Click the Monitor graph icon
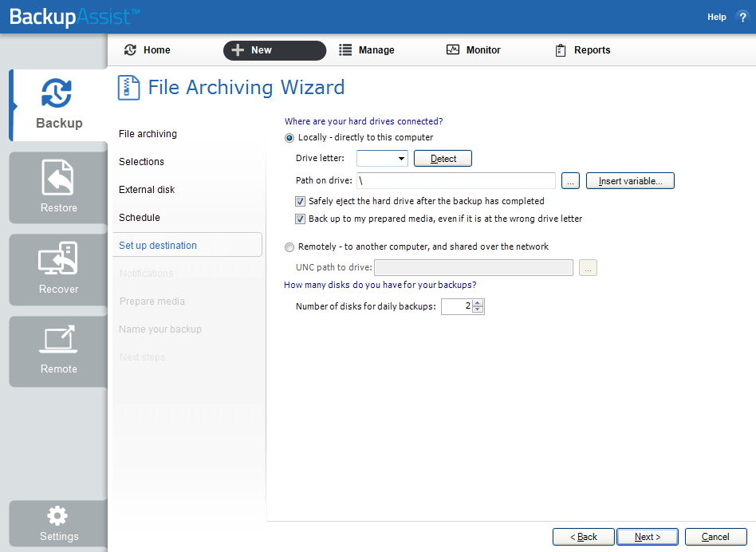 453,49
